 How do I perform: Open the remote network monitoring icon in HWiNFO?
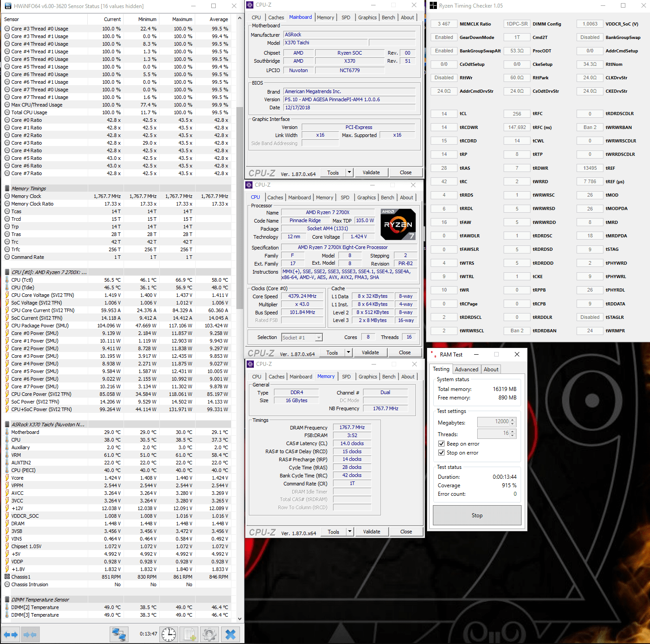tap(119, 634)
